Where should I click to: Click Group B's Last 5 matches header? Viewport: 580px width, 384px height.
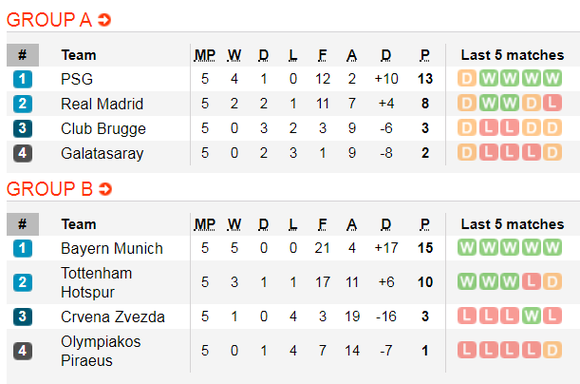[x=512, y=224]
